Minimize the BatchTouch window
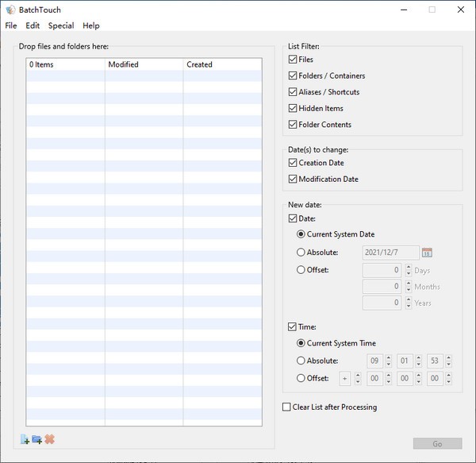This screenshot has width=476, height=463. click(404, 10)
